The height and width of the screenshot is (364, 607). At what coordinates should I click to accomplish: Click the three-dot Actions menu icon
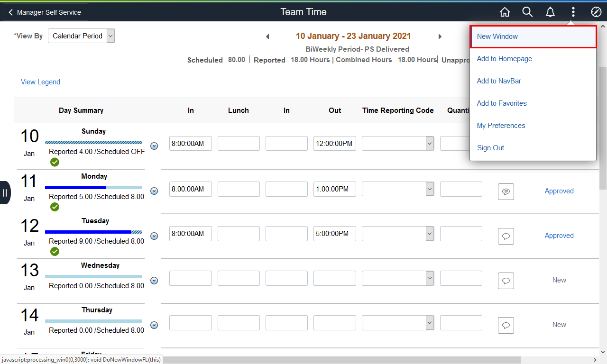pyautogui.click(x=573, y=12)
